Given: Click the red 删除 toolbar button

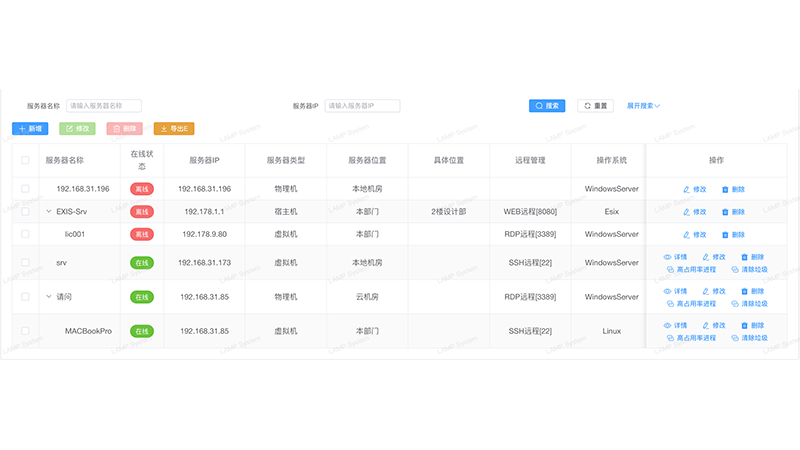Looking at the screenshot, I should (124, 129).
